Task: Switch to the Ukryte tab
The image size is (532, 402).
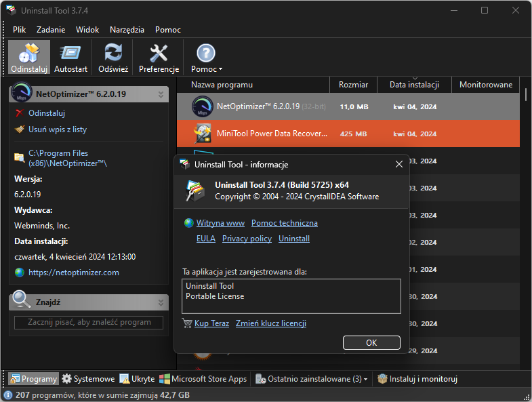Action: [137, 379]
